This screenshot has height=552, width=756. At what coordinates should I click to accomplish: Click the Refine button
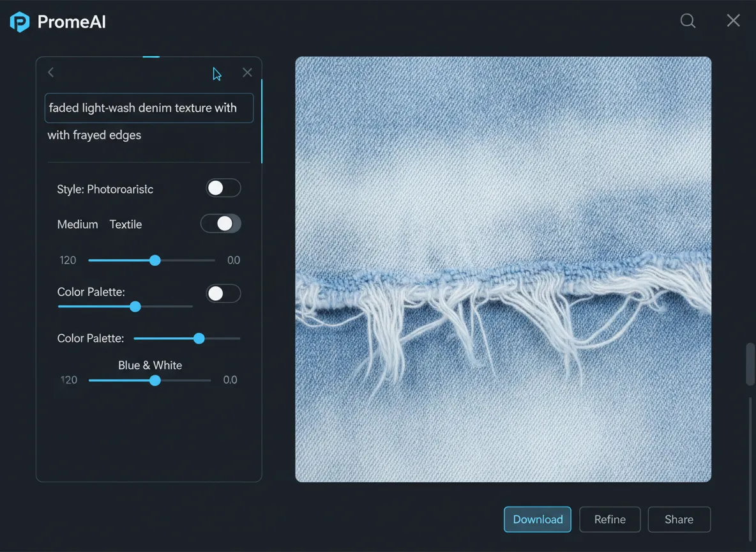point(610,519)
